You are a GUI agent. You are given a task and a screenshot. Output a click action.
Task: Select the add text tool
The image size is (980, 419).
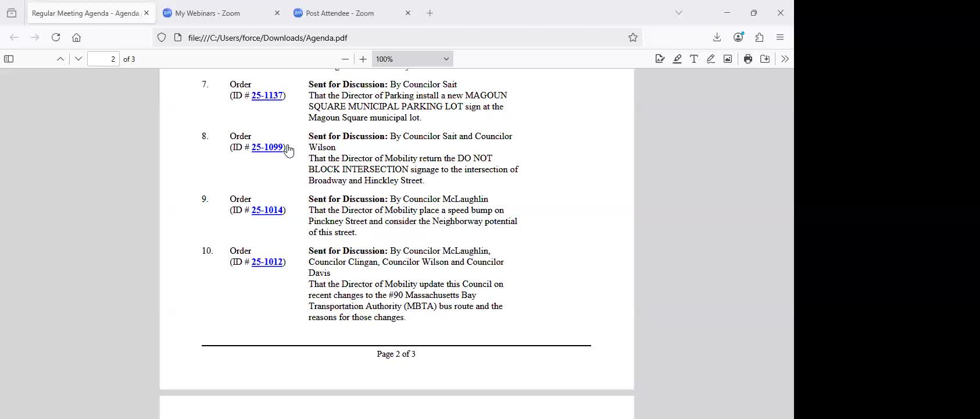pyautogui.click(x=694, y=59)
